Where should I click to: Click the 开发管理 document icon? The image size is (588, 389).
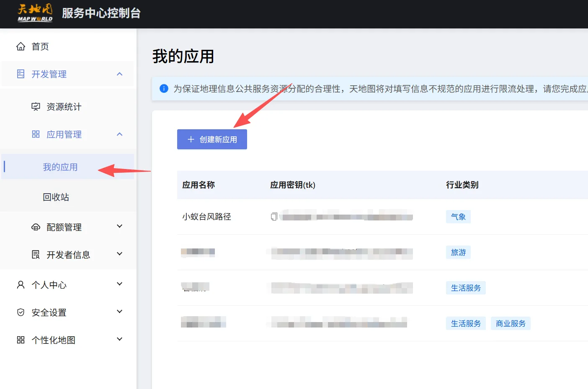pos(21,74)
